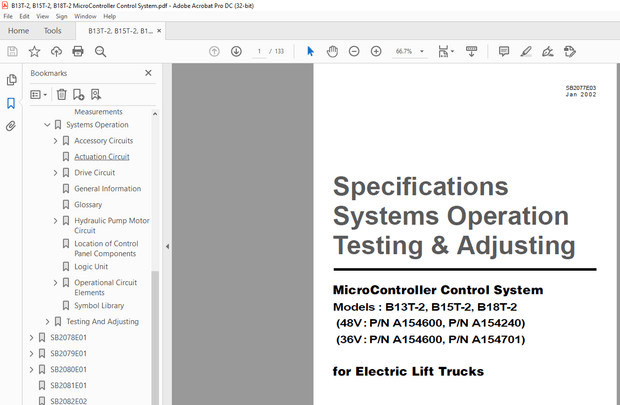Image resolution: width=620 pixels, height=405 pixels.
Task: Close the Bookmarks panel
Action: (x=148, y=73)
